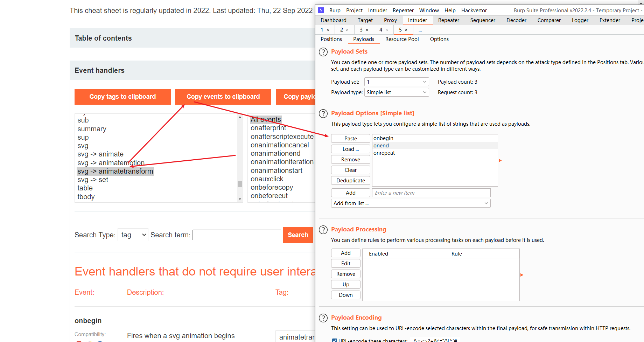
Task: Open Payload Processing help icon
Action: point(323,230)
